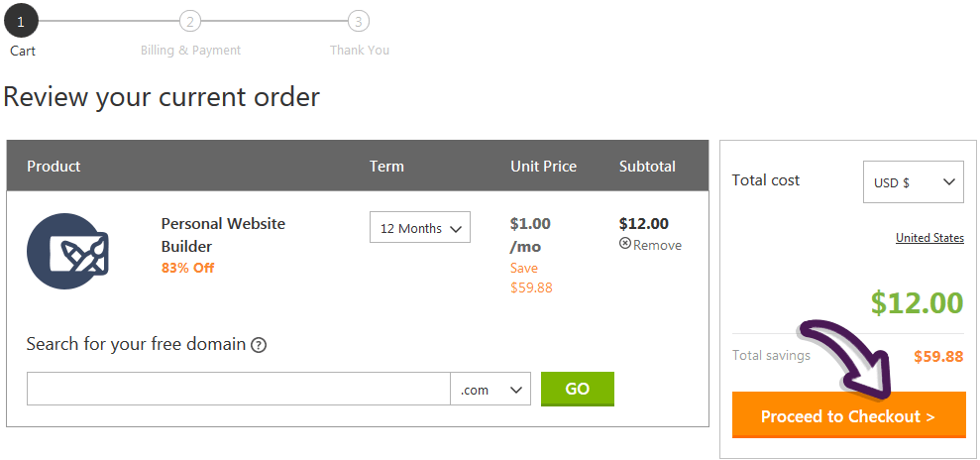Click the step 1 Cart circle
980x460 pixels.
click(x=21, y=22)
